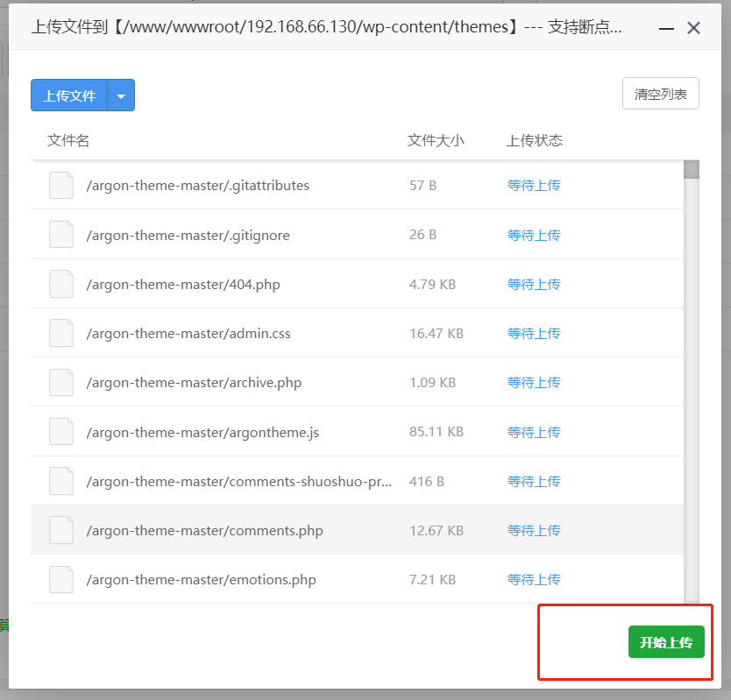731x700 pixels.
Task: Click file icon next to argontheme.js
Action: pyautogui.click(x=61, y=432)
